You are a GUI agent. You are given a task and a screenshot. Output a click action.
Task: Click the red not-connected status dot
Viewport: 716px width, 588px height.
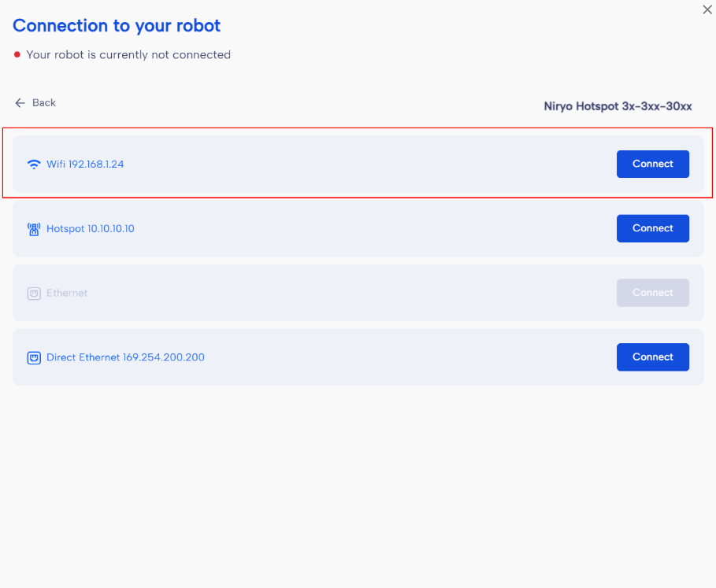pyautogui.click(x=17, y=55)
